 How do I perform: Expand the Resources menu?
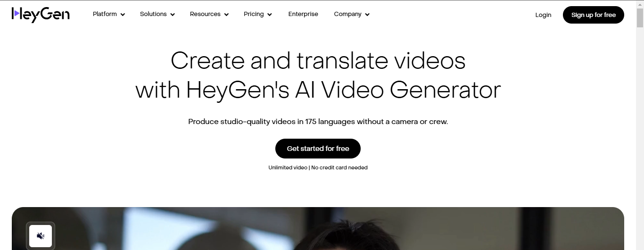(209, 14)
